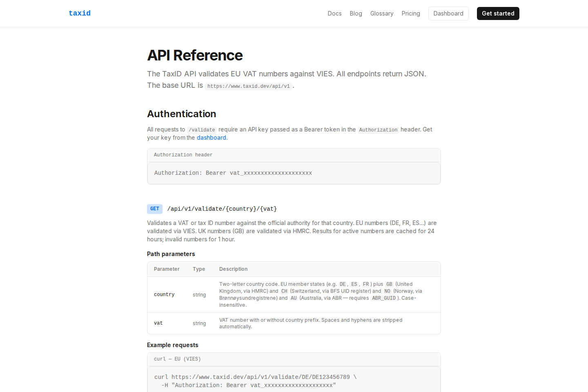Screen dimensions: 588x392
Task: Click the FR country code tag
Action: [366, 284]
